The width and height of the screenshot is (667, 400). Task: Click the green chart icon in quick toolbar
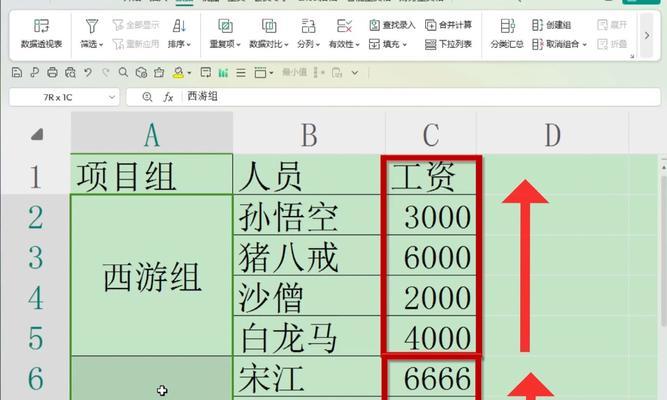[223, 73]
